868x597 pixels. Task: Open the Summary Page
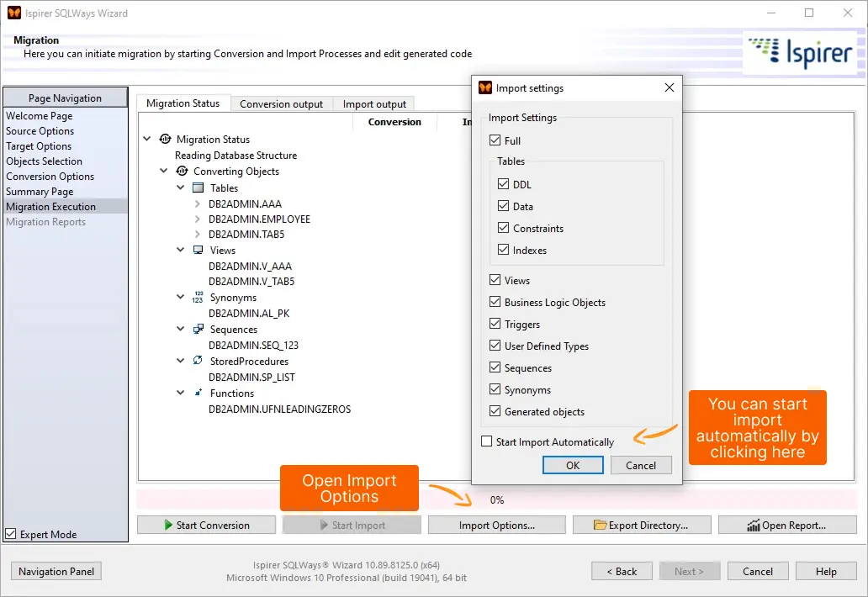click(x=40, y=192)
